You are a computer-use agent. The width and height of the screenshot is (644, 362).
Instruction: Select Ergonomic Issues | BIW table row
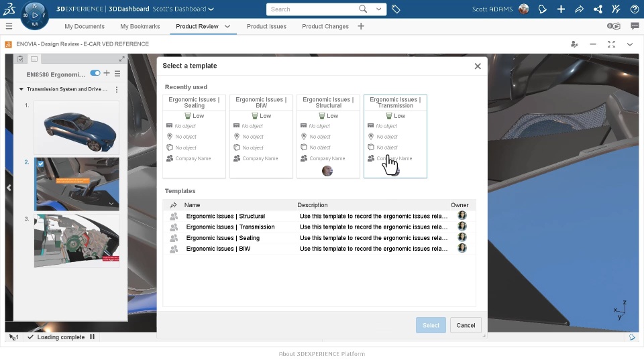click(x=319, y=249)
